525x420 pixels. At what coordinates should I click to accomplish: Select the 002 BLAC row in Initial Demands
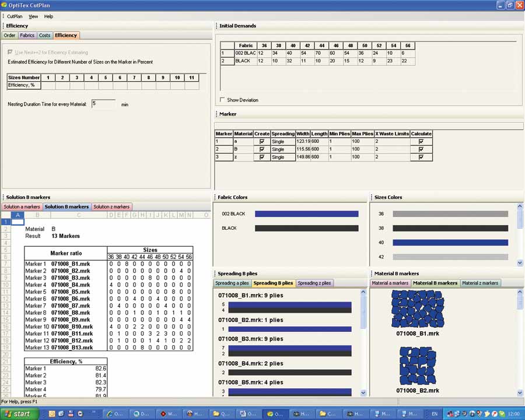(x=318, y=53)
